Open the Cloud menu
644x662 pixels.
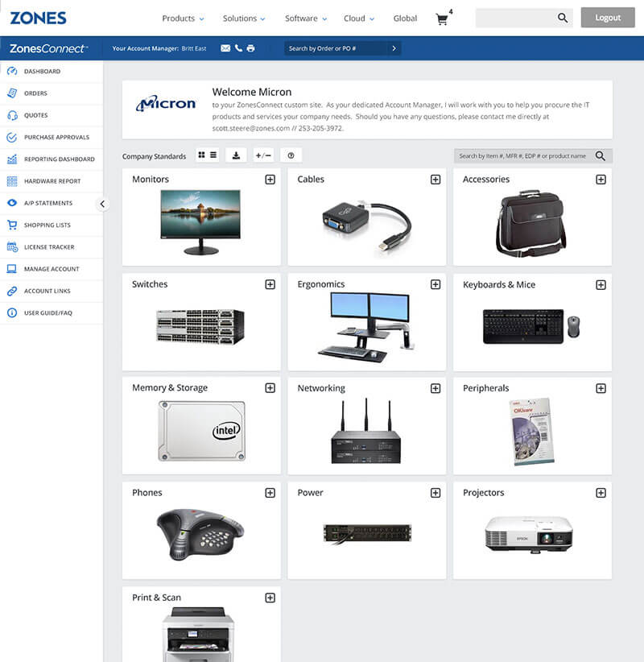[359, 19]
